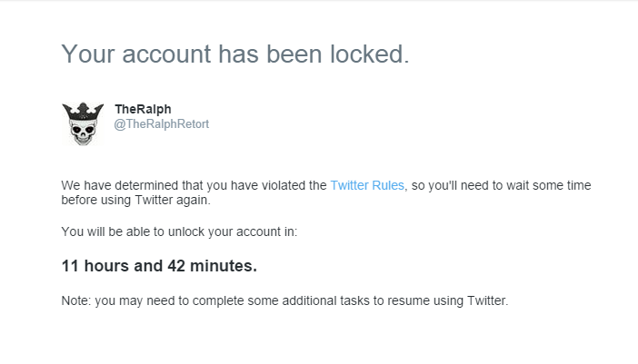Image resolution: width=638 pixels, height=364 pixels.
Task: Click the word 'locked.' in the heading
Action: point(370,54)
